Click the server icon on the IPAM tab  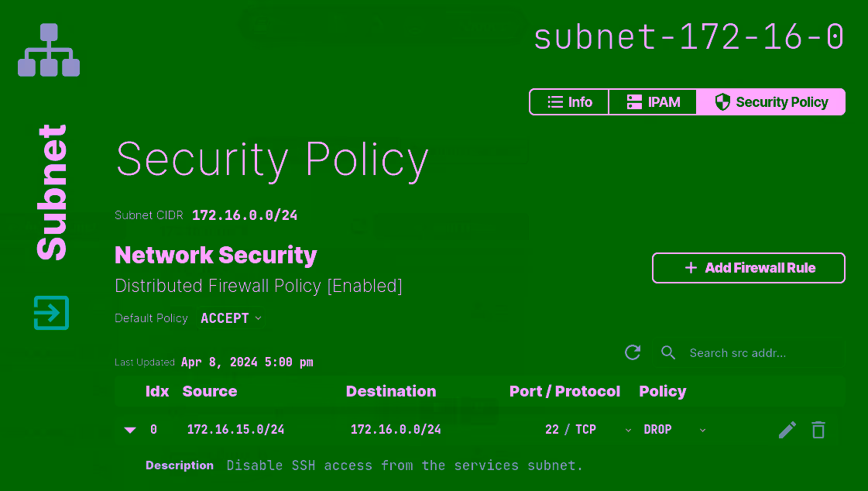point(635,101)
